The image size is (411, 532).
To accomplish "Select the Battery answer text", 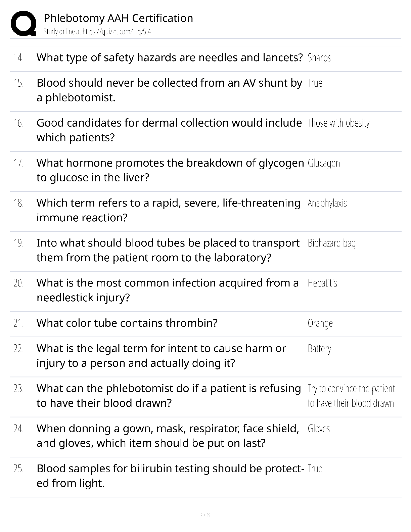I will click(319, 349).
